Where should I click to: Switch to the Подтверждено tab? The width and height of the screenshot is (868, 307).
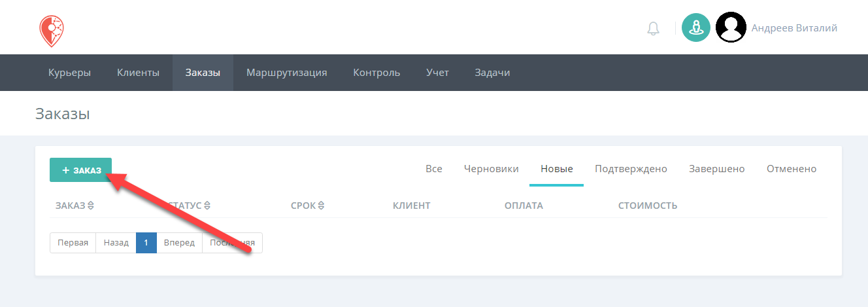pyautogui.click(x=631, y=169)
